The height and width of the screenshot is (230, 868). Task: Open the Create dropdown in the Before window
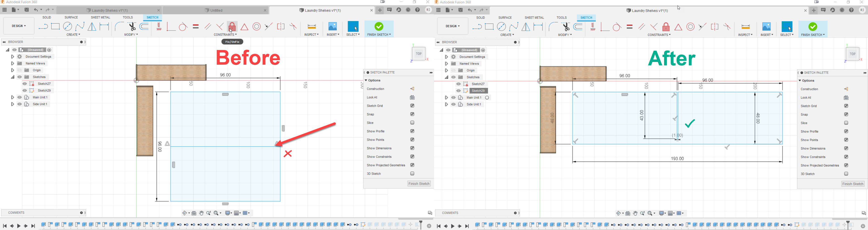(x=73, y=35)
